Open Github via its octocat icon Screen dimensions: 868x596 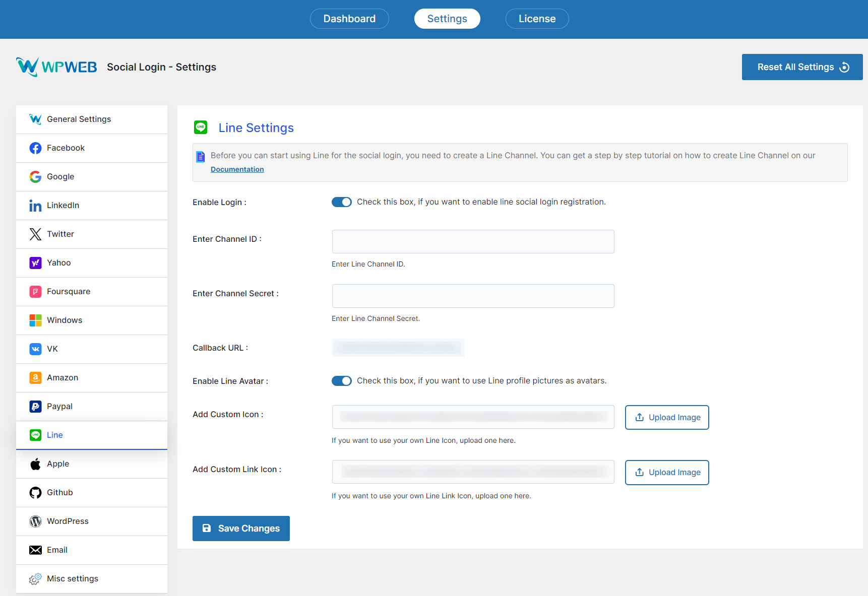35,493
